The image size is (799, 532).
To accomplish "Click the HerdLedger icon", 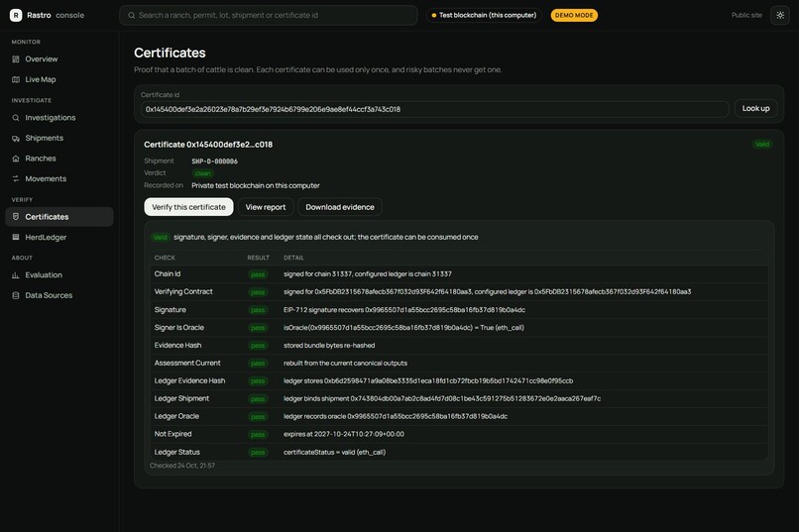I will 16,237.
